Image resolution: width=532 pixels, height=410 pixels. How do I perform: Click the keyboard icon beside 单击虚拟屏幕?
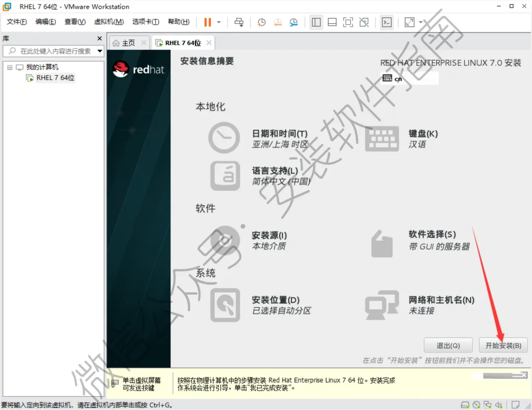[115, 384]
